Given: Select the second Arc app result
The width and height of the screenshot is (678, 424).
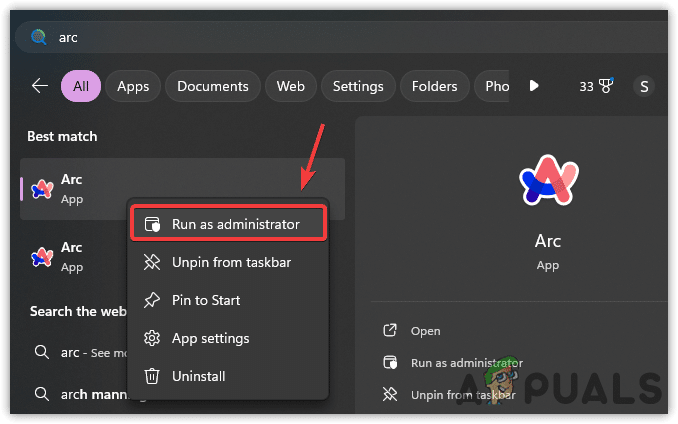Looking at the screenshot, I should (x=72, y=256).
